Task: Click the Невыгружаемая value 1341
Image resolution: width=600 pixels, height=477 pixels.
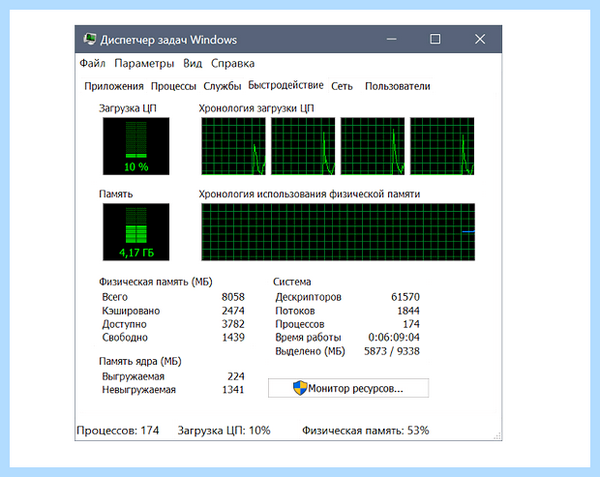Action: [233, 390]
